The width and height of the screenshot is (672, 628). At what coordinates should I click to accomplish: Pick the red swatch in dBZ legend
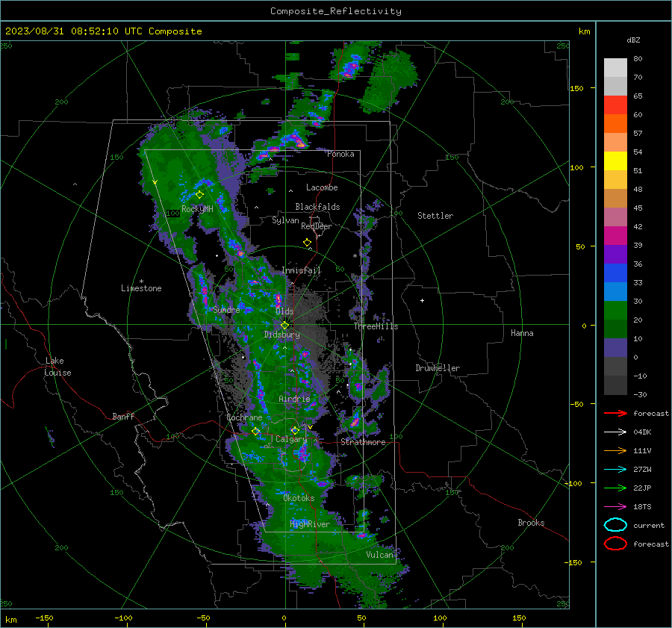point(615,105)
